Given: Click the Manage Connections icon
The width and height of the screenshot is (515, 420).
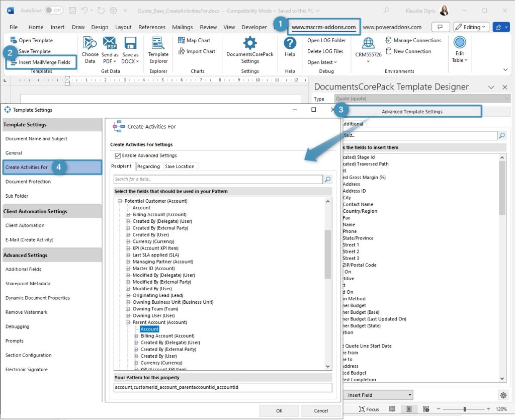Looking at the screenshot, I should click(x=389, y=40).
